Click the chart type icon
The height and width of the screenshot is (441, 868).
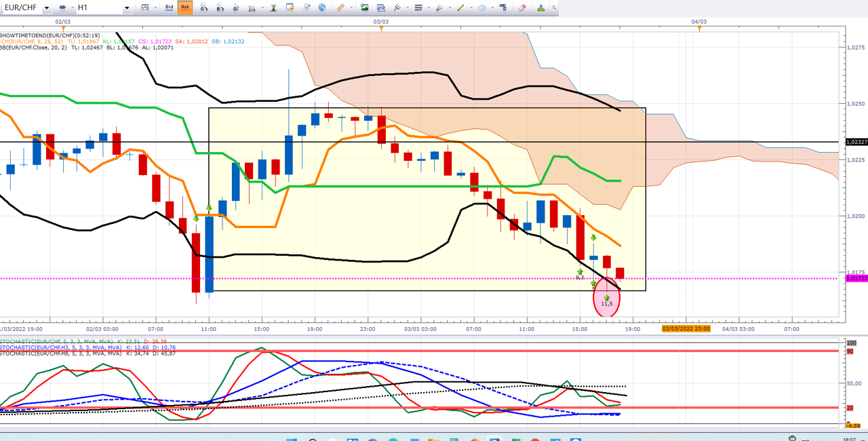pyautogui.click(x=145, y=7)
